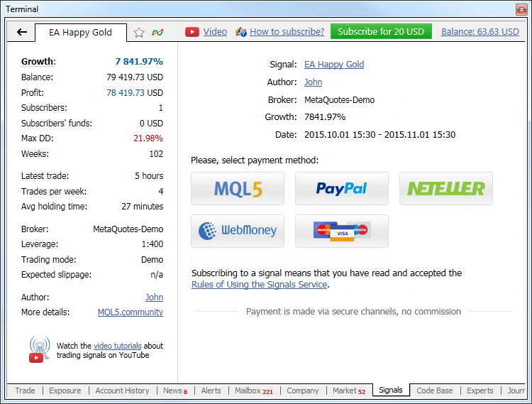The image size is (532, 404).
Task: Click the Trading mode Demo value
Action: pos(152,260)
